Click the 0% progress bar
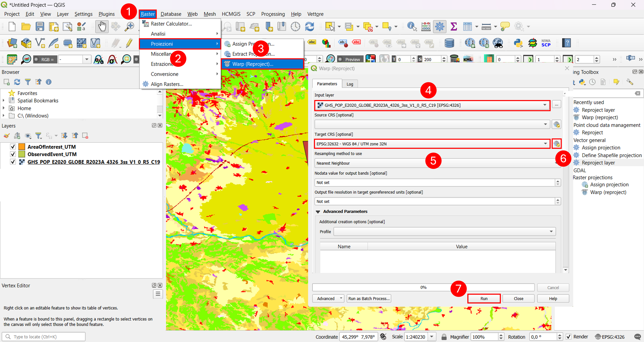644x342 pixels. pyautogui.click(x=423, y=288)
